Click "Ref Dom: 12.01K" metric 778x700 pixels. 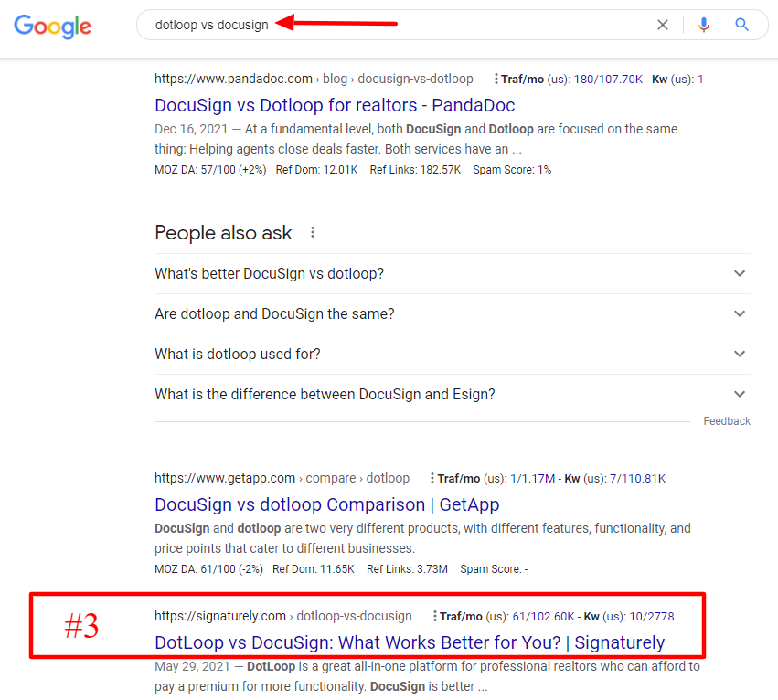tap(316, 170)
